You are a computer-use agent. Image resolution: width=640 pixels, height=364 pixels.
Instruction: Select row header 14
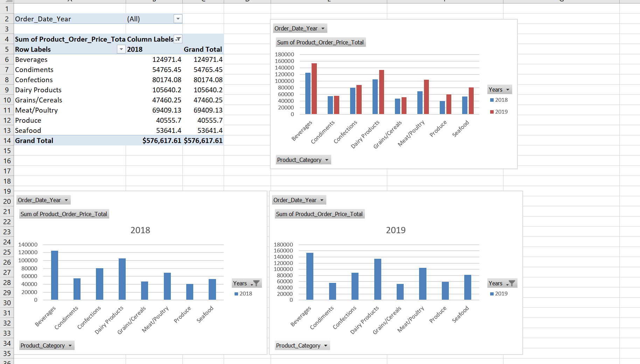pyautogui.click(x=7, y=141)
